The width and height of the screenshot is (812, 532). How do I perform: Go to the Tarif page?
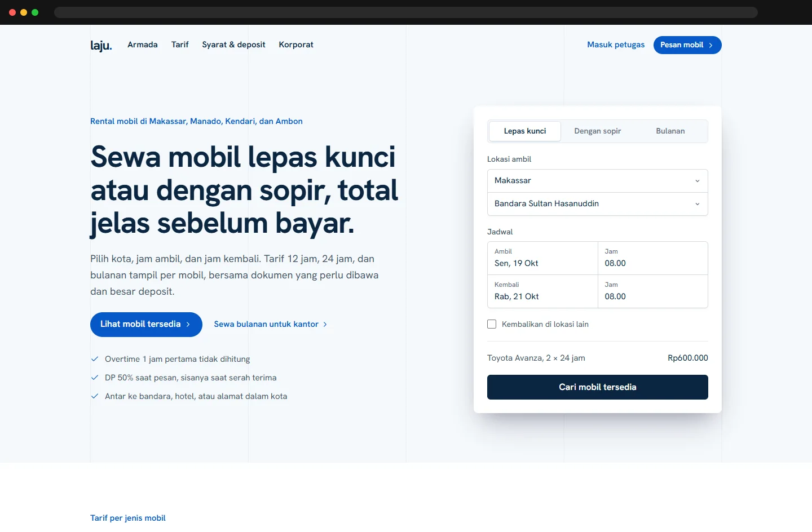[180, 45]
